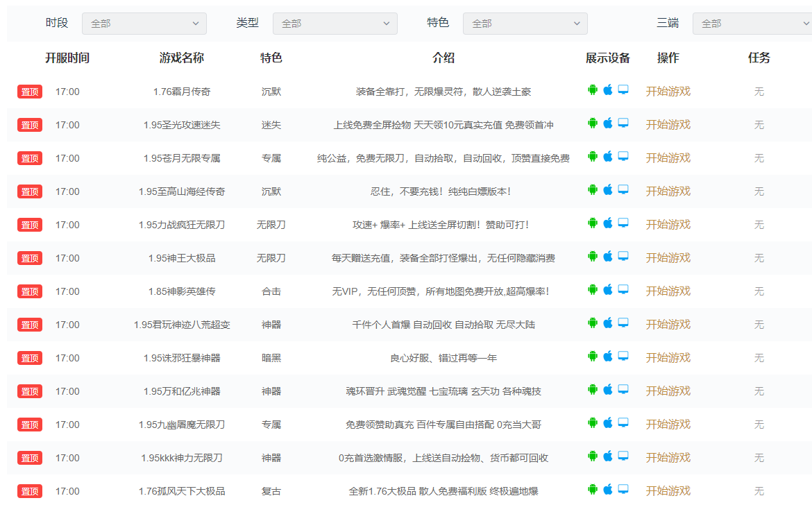
Task: Select game name 1.76孤风天下大极品
Action: pos(182,491)
